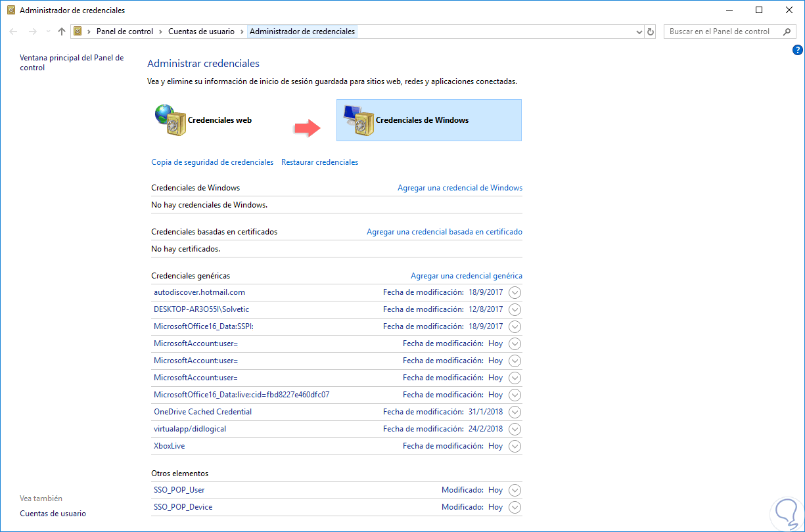
Task: Click Agregar una credencial genérica
Action: tap(467, 276)
